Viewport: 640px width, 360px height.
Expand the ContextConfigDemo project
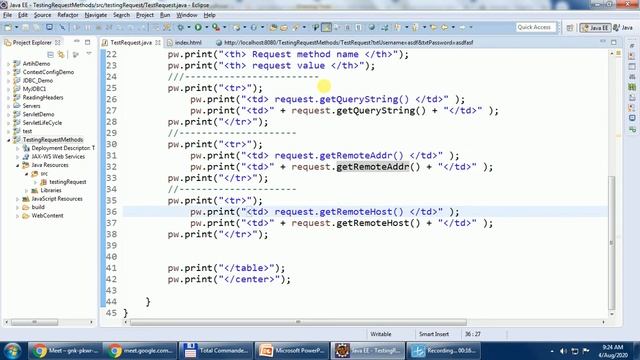(x=9, y=72)
